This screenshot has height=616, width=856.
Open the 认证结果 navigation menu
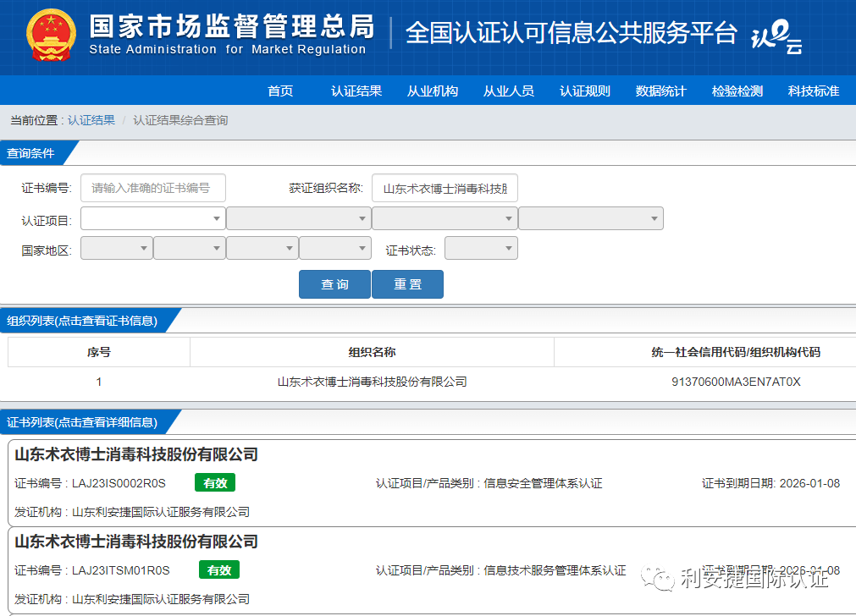[356, 91]
